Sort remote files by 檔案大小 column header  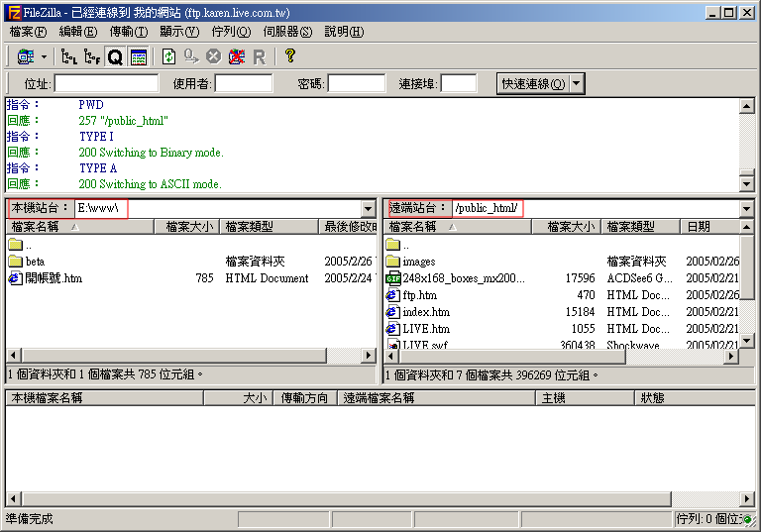pos(567,227)
